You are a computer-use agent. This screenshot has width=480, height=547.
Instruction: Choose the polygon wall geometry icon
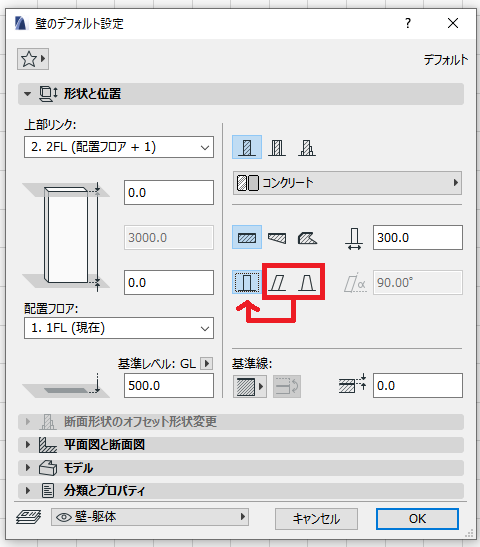pos(307,238)
